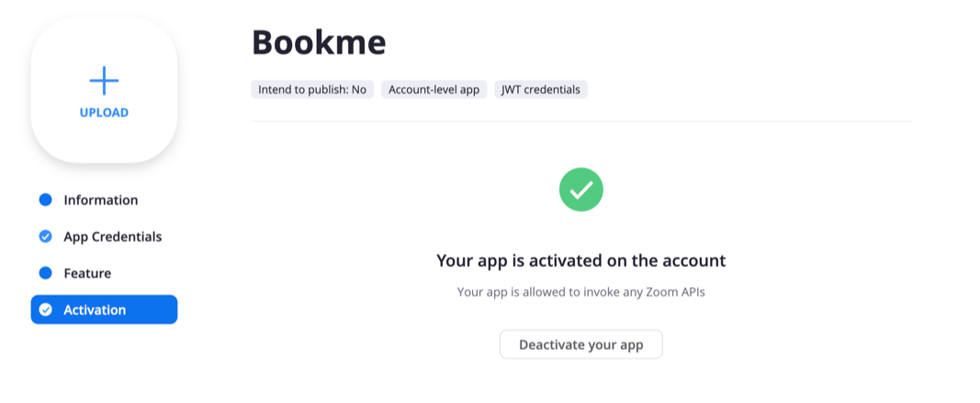Click the UPLOAD text label

(x=104, y=113)
